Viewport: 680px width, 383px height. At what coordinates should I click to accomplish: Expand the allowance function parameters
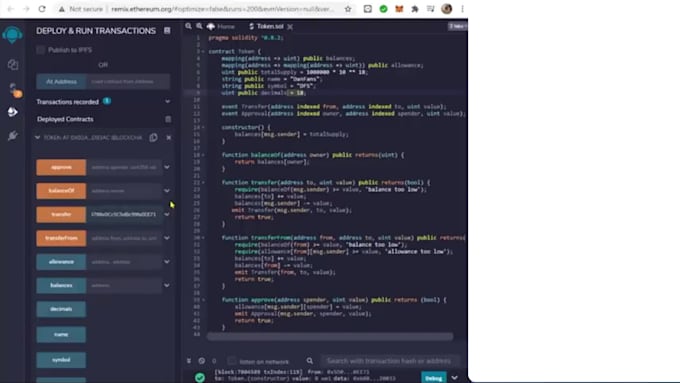tap(167, 262)
